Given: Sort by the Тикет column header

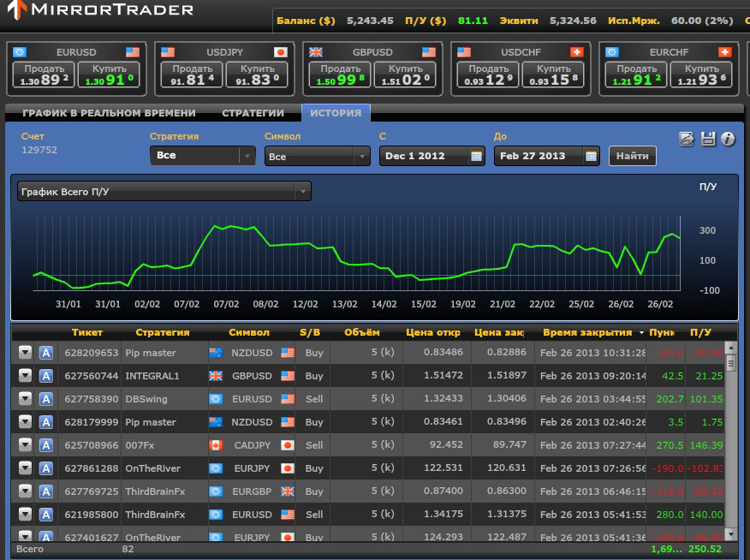Looking at the screenshot, I should tap(87, 332).
